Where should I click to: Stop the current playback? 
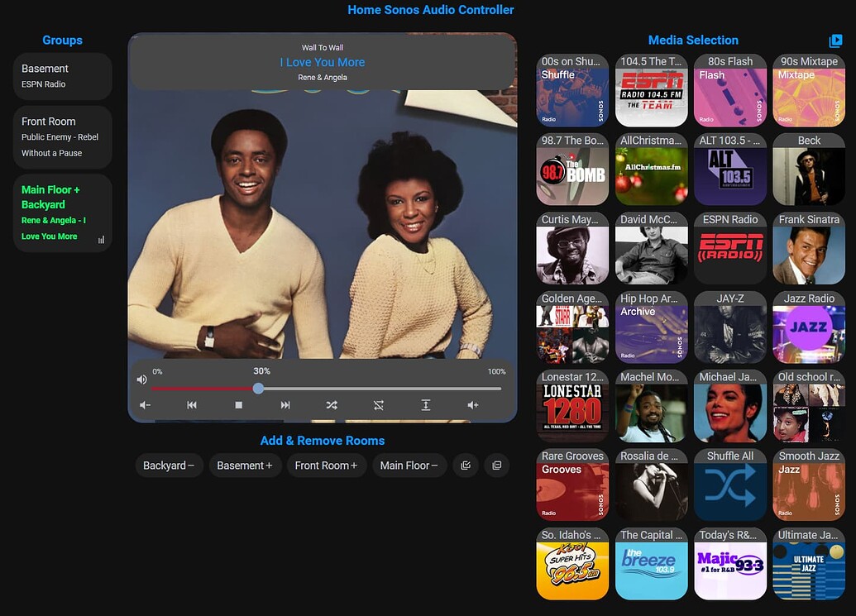coord(238,405)
